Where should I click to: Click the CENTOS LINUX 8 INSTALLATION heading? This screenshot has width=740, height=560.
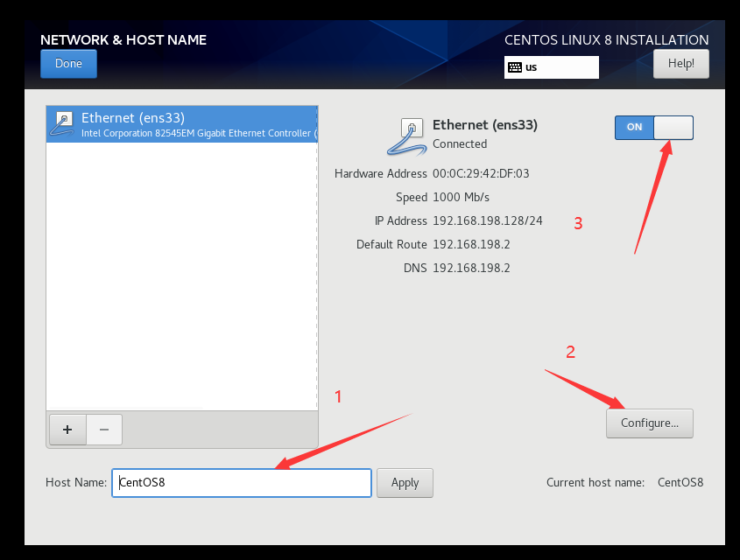[606, 40]
